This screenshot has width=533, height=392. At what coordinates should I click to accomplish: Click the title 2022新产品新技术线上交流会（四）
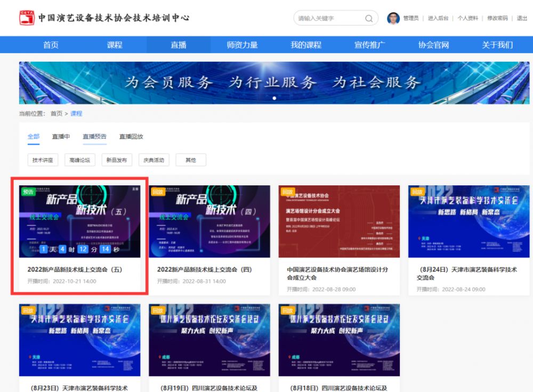[x=205, y=269]
